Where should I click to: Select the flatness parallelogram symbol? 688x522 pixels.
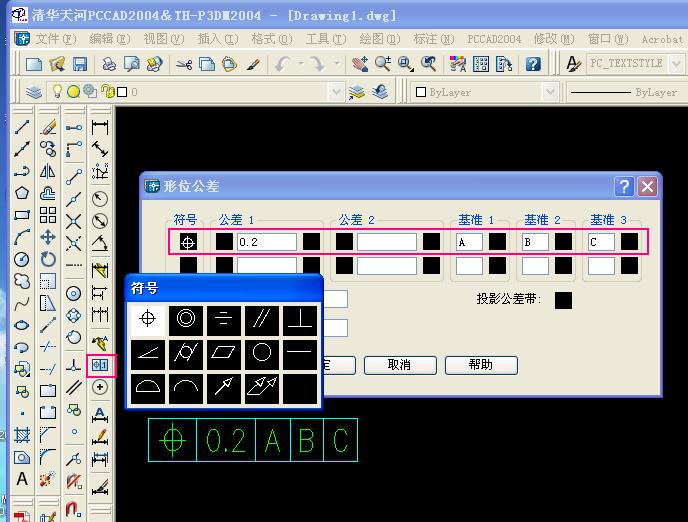224,353
